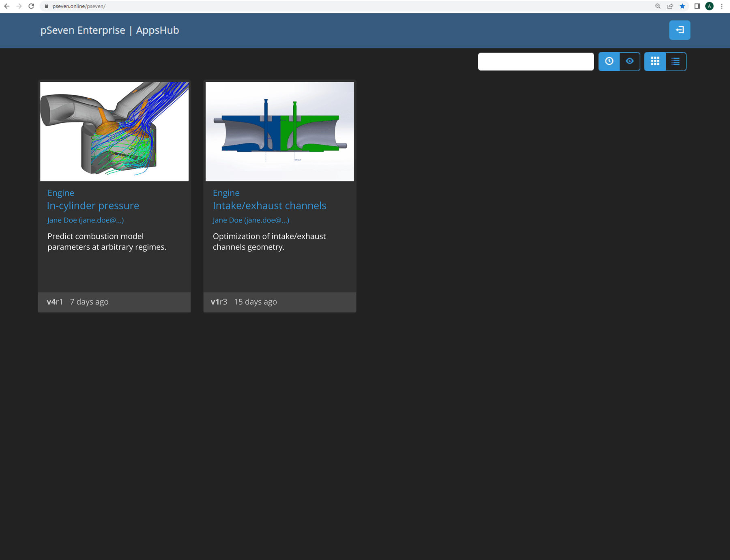The width and height of the screenshot is (730, 560).
Task: Click the pseven.online address bar
Action: (345, 6)
